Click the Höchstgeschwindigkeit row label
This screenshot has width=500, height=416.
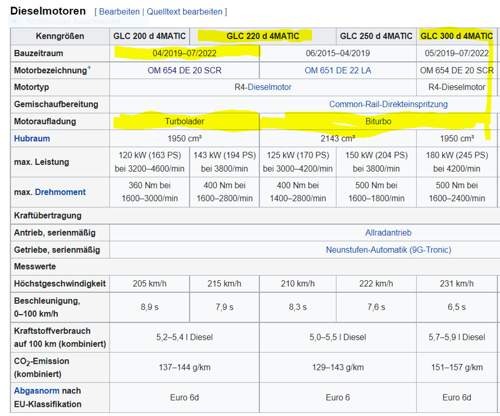point(60,284)
